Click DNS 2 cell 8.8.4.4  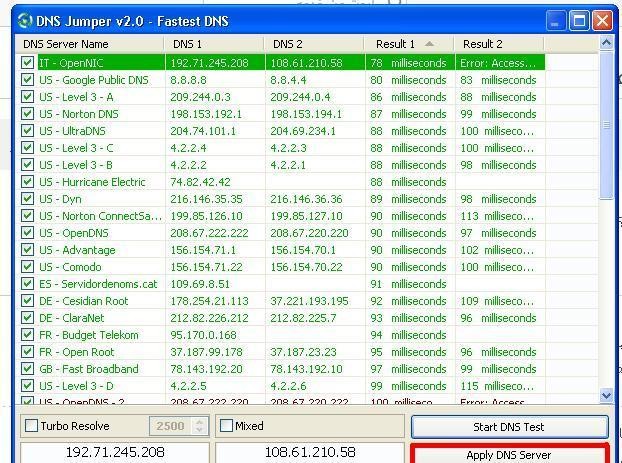(x=288, y=80)
